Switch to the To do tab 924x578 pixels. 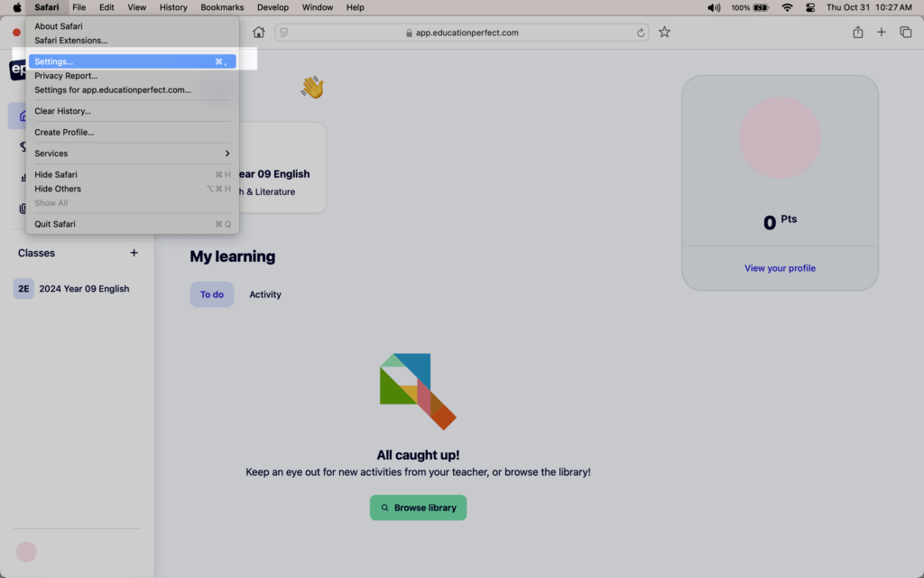pyautogui.click(x=211, y=294)
